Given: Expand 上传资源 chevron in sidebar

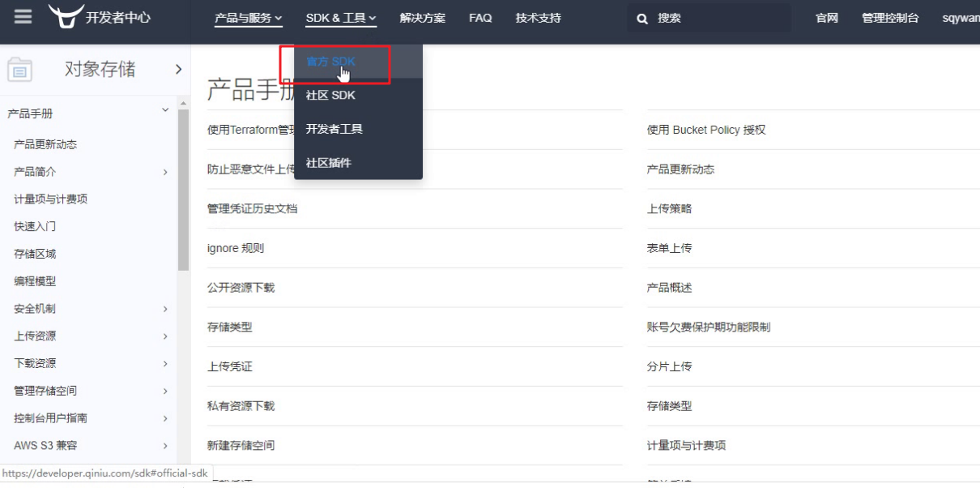Looking at the screenshot, I should [165, 336].
